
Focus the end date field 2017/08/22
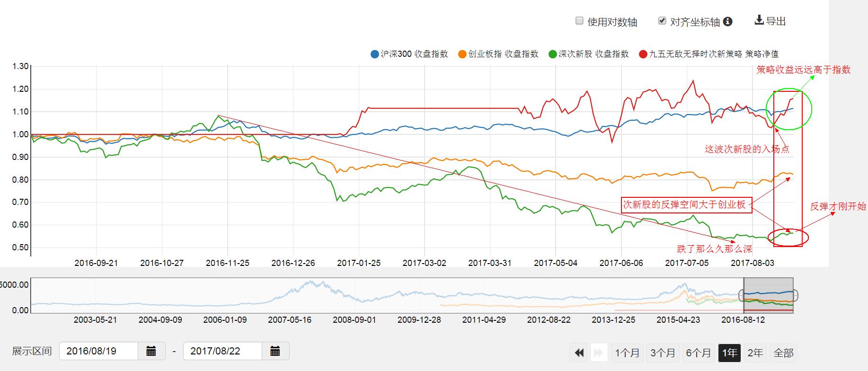click(222, 351)
